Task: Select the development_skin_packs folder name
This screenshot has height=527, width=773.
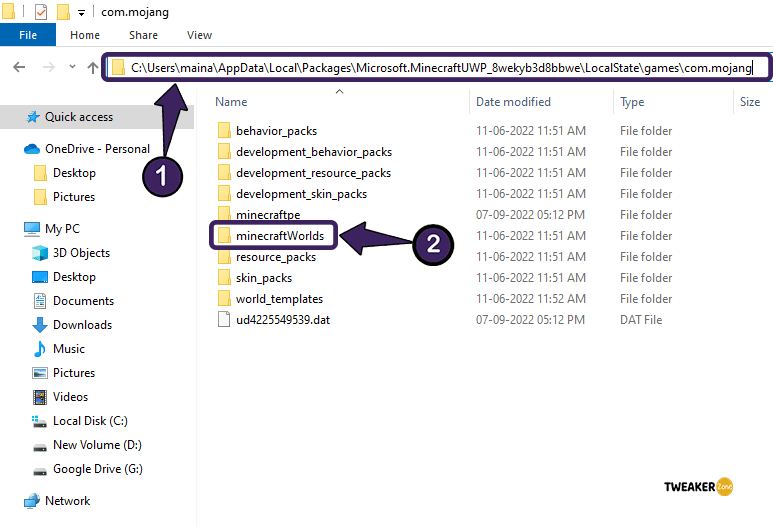Action: (301, 194)
